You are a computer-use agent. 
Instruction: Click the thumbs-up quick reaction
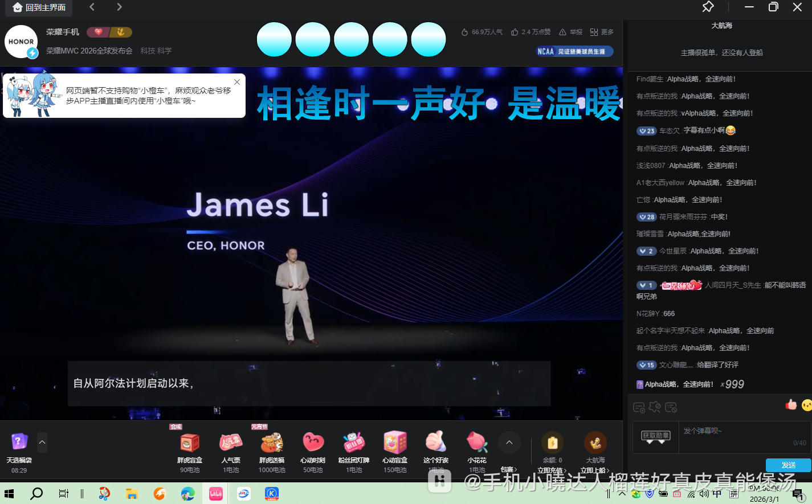coord(791,405)
